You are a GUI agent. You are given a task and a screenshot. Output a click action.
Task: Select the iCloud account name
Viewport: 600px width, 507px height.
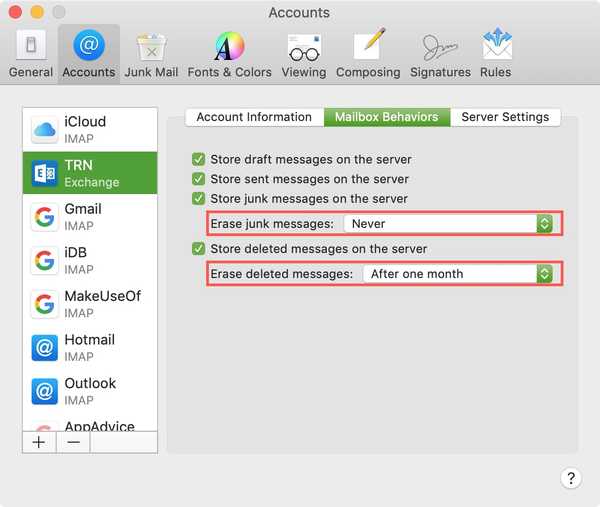click(85, 122)
